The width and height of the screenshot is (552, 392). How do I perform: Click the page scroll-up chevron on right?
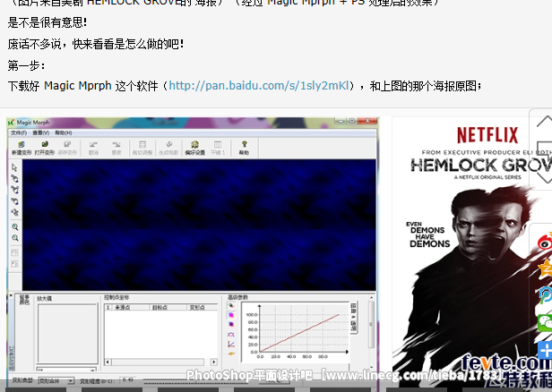pos(544,122)
